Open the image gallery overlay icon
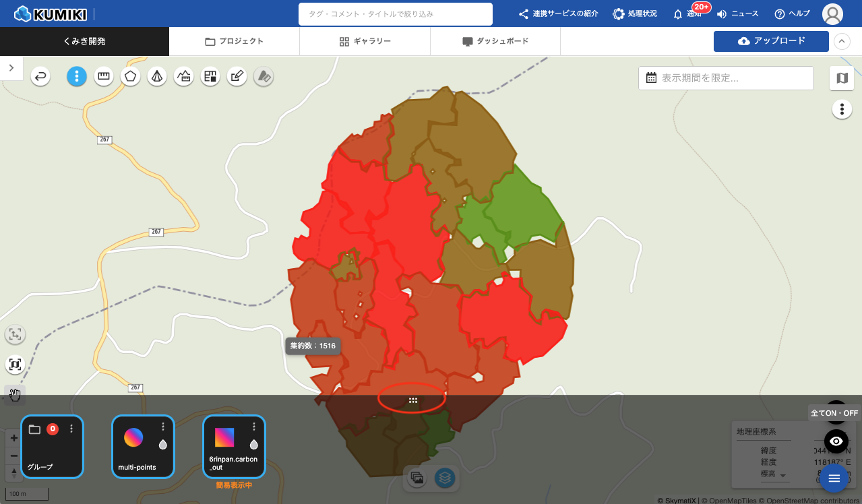 point(417,478)
